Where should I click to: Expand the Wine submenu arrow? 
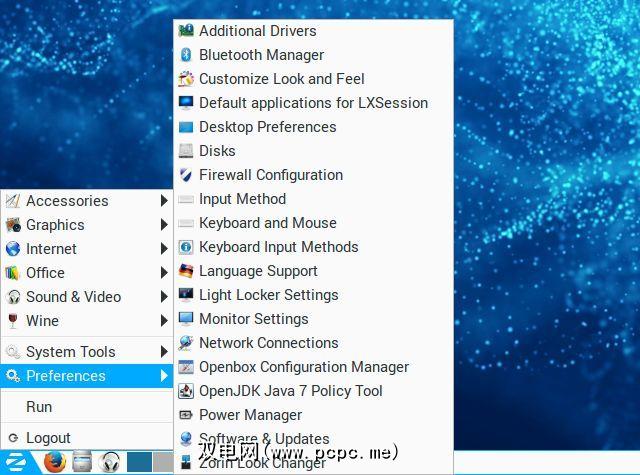[164, 321]
